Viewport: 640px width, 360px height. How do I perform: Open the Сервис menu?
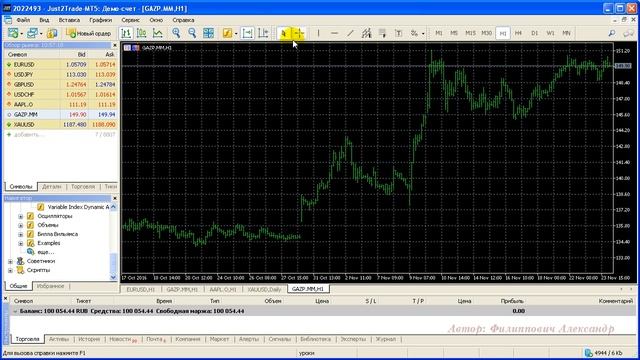(x=130, y=20)
